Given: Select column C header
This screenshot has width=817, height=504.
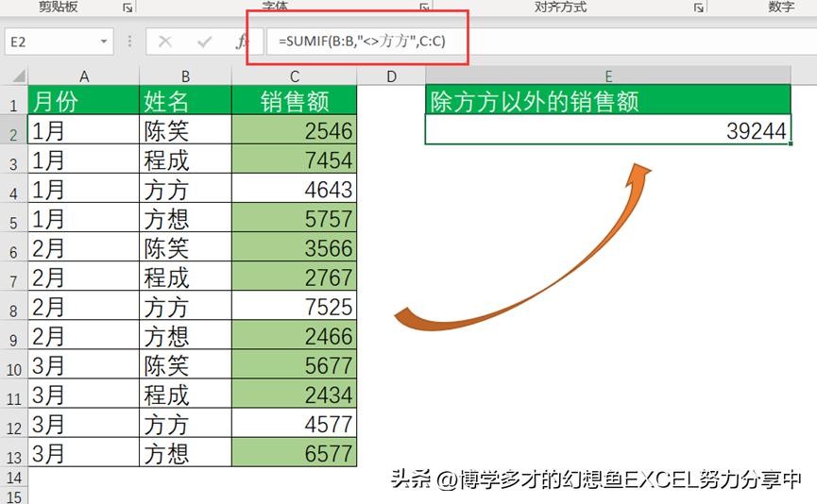Looking at the screenshot, I should [x=294, y=76].
